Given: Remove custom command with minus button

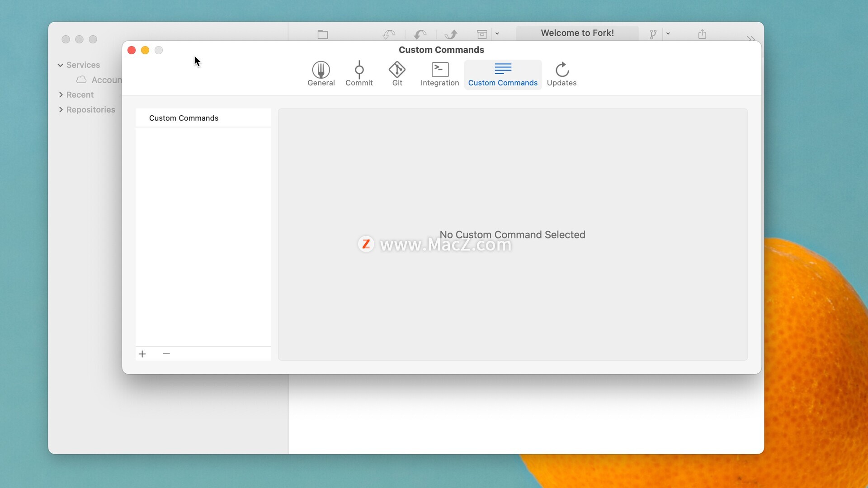Looking at the screenshot, I should click(166, 354).
